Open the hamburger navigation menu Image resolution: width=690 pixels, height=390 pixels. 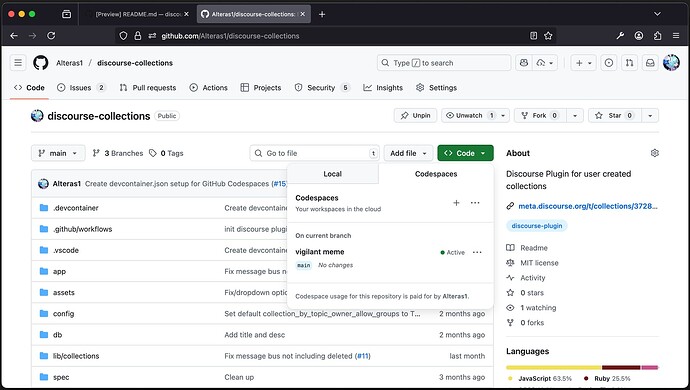point(18,63)
